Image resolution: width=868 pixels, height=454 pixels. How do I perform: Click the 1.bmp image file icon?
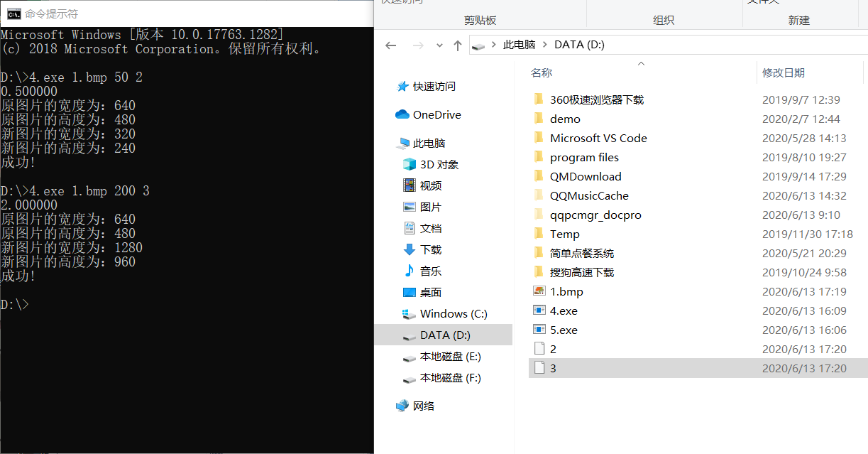pos(539,291)
